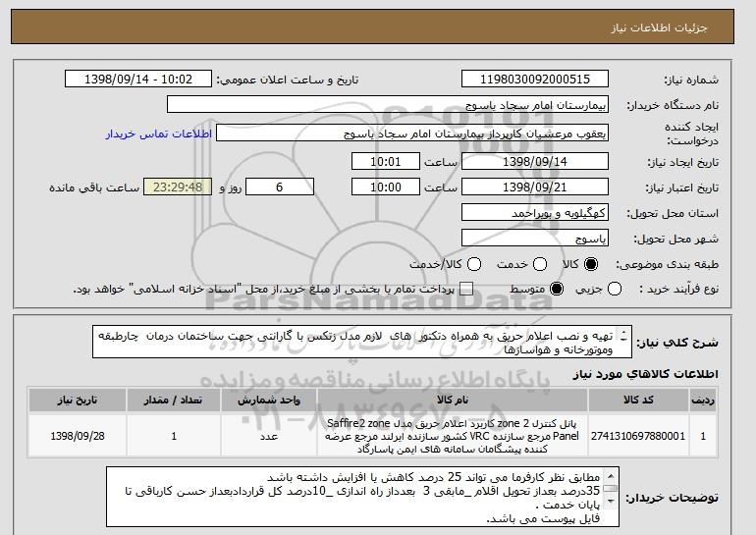Screen dimensions: 756x535
Task: Click the scroll stepper of the description box
Action: 623,336
